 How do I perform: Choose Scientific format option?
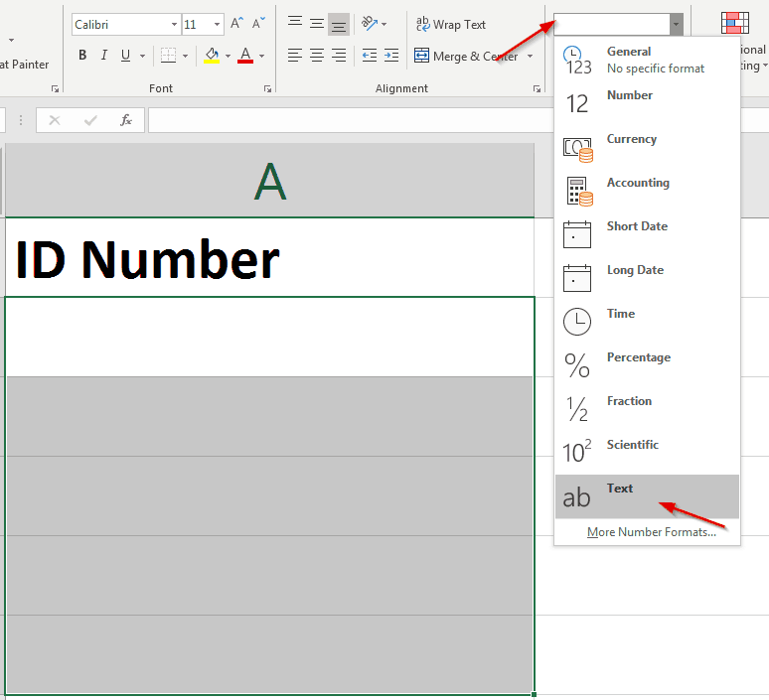[x=647, y=453]
